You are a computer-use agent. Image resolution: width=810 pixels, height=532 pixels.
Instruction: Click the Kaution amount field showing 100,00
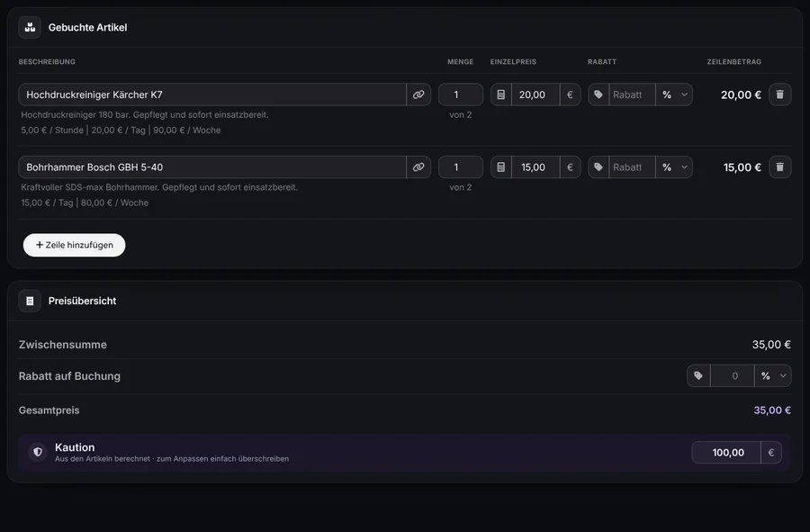(x=726, y=453)
